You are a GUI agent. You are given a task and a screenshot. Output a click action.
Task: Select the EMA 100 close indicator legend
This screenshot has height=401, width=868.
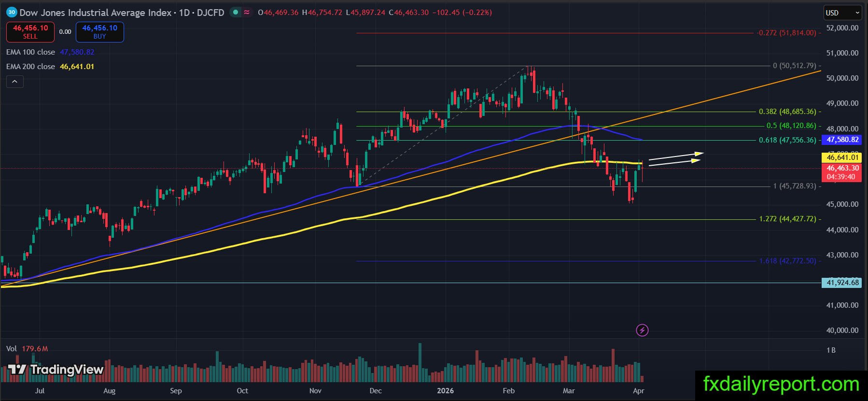(x=30, y=52)
